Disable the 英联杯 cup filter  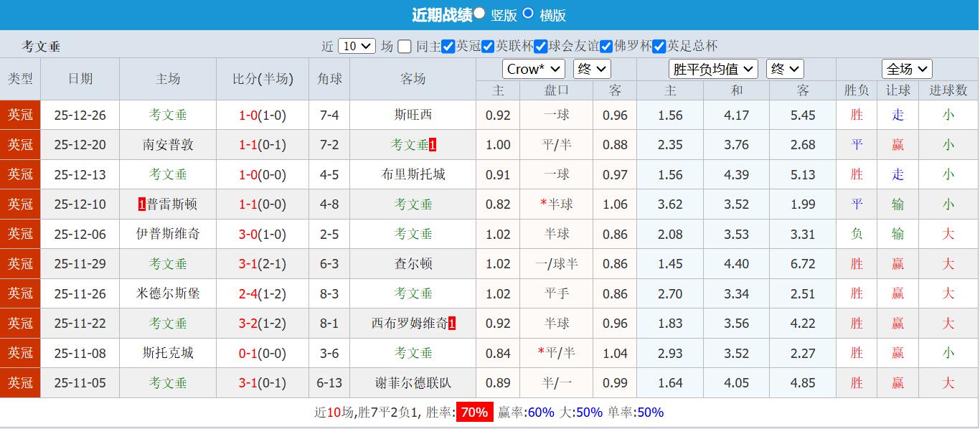pyautogui.click(x=489, y=45)
